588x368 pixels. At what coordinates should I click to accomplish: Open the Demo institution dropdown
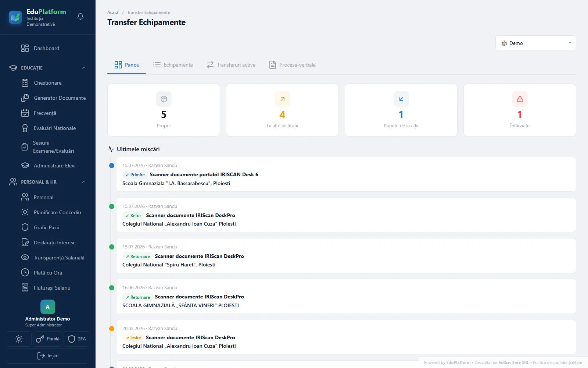536,43
